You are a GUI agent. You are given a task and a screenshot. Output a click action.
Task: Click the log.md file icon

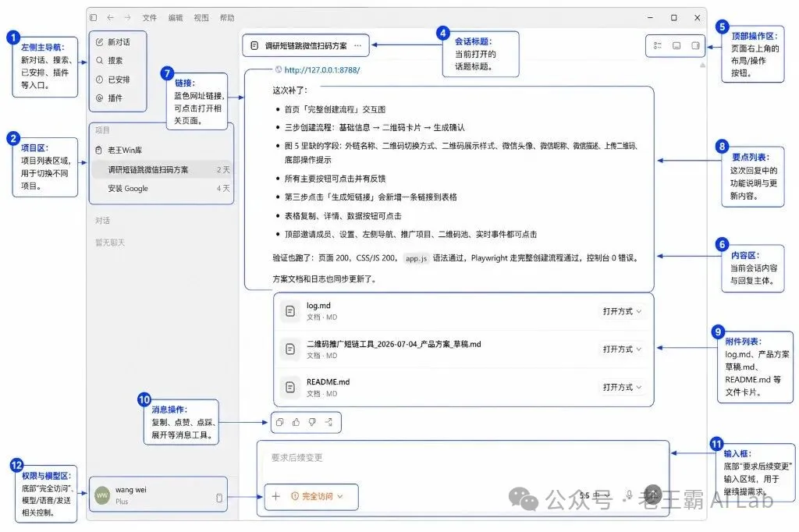tap(290, 310)
